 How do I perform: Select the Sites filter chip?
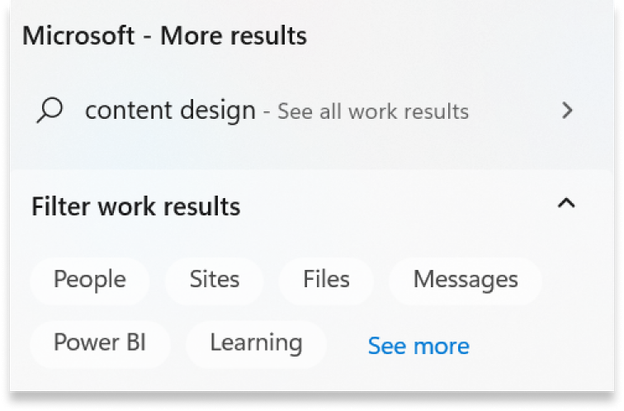click(x=214, y=279)
